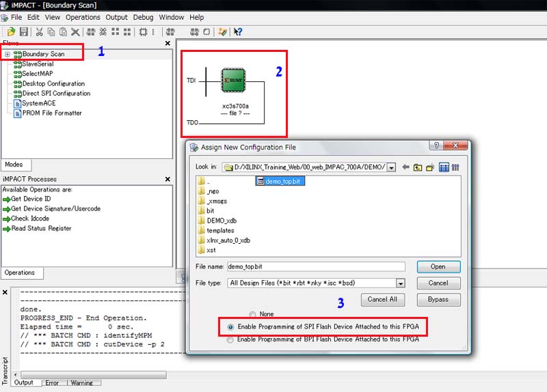Expand the Boundary Scan tree node
547x392 pixels.
point(8,55)
